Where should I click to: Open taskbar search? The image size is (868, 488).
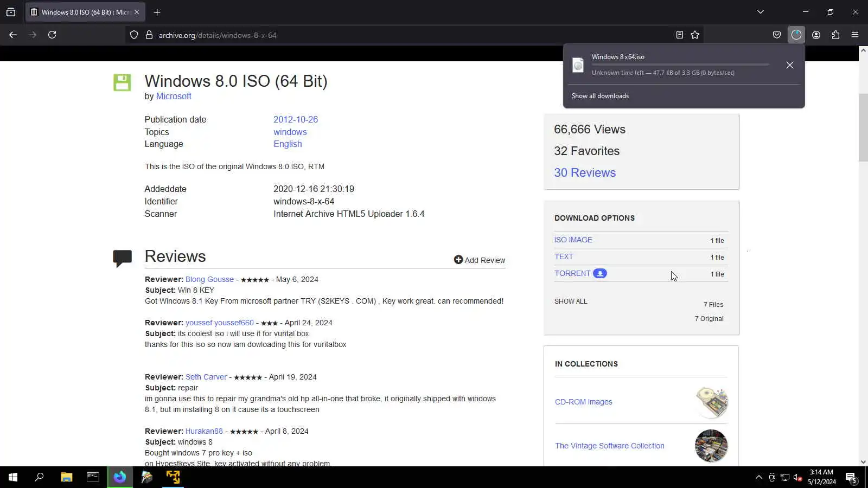point(39,477)
